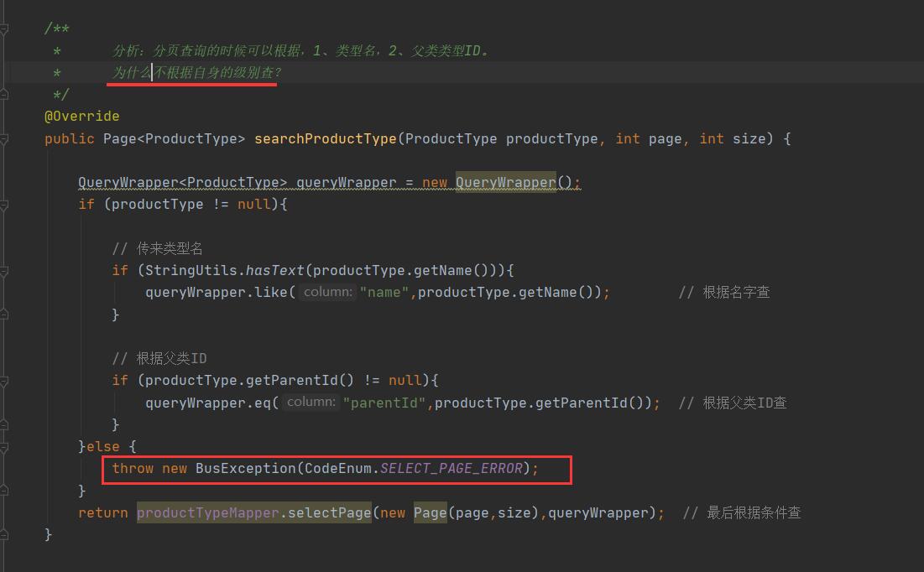Viewport: 924px width, 572px height.
Task: Click the comment '// 传来类型名'
Action: pyautogui.click(x=157, y=248)
